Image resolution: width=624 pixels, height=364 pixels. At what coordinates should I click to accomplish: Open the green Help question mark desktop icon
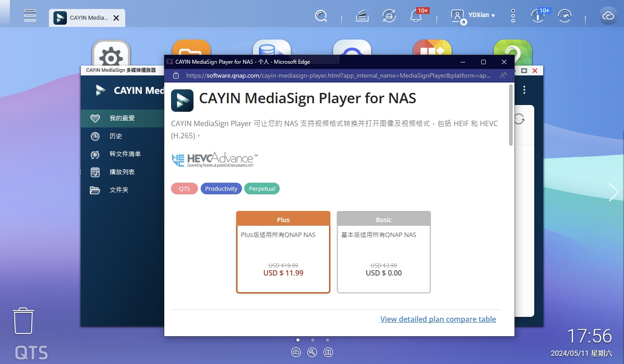click(513, 53)
